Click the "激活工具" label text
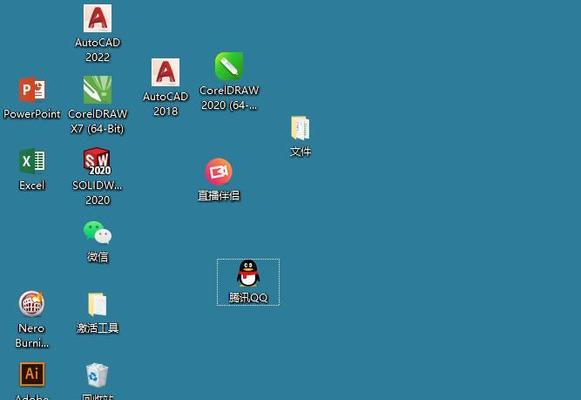The width and height of the screenshot is (581, 400). 97,328
